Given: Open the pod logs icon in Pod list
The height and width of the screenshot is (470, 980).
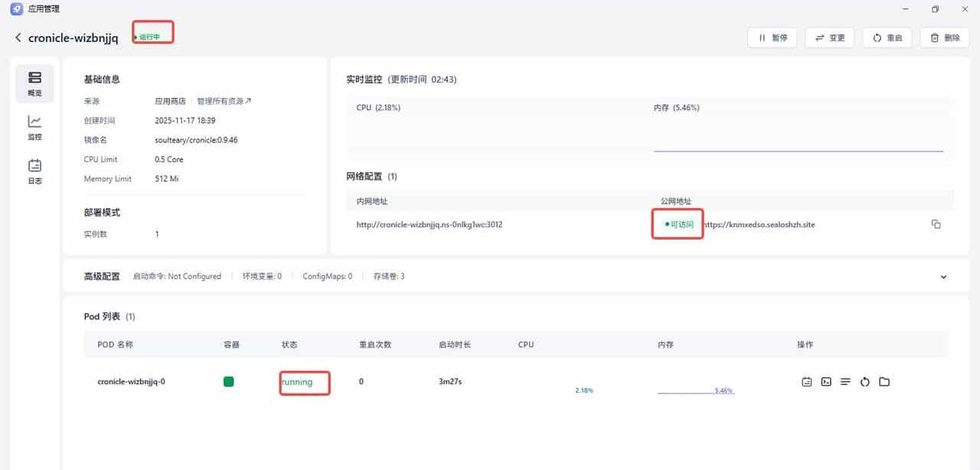Looking at the screenshot, I should [x=844, y=381].
